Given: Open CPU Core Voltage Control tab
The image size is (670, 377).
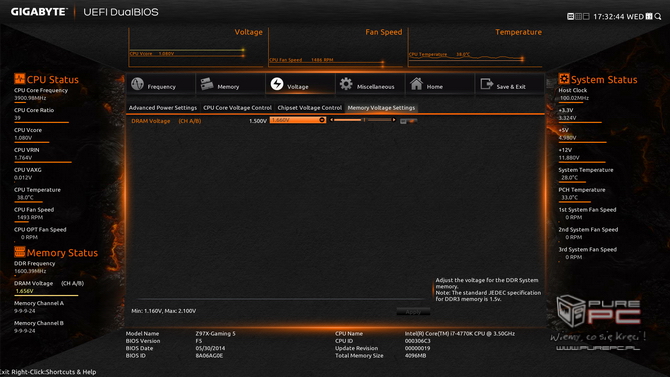Looking at the screenshot, I should [237, 108].
